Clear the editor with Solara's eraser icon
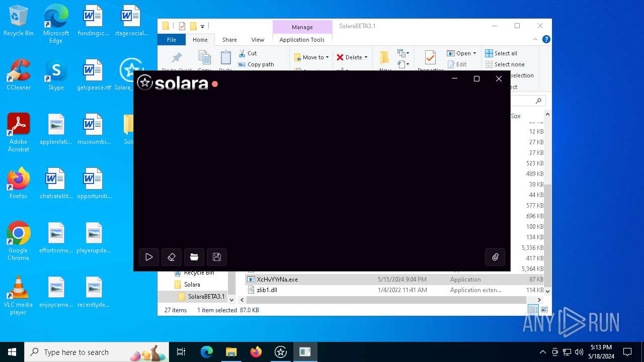Image resolution: width=644 pixels, height=362 pixels. pos(172,257)
